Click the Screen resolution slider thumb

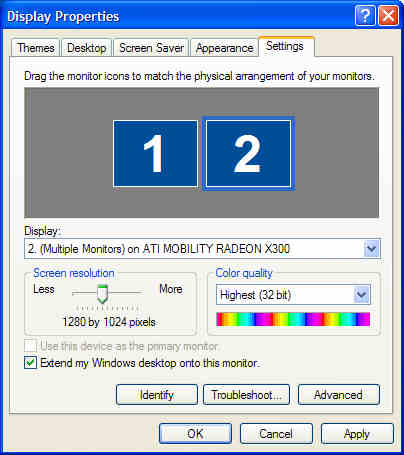pos(102,294)
